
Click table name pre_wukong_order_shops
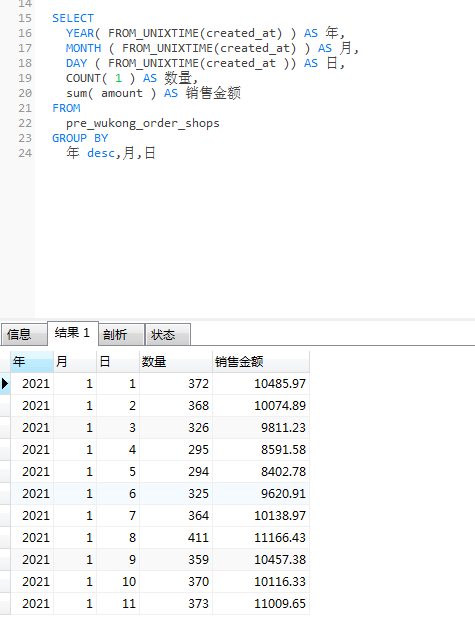click(x=143, y=123)
